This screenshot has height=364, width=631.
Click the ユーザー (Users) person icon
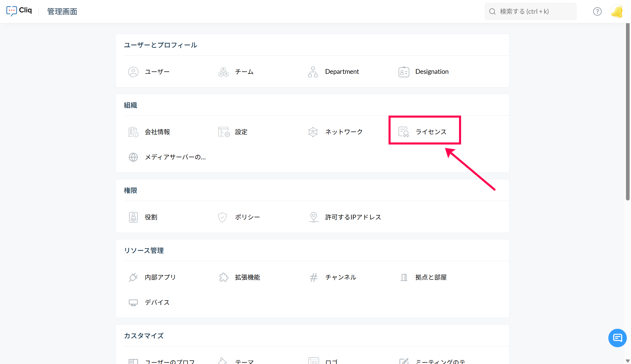(133, 72)
